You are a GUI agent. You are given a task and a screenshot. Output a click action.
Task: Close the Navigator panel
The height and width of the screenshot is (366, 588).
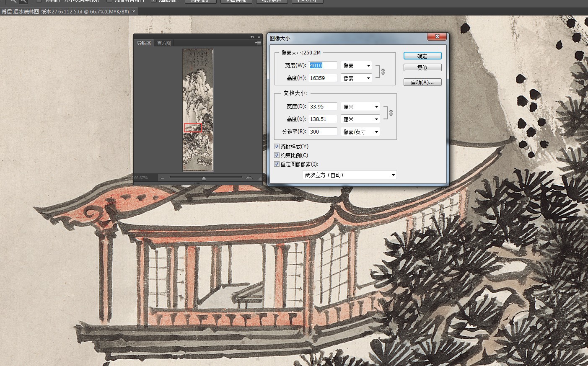[259, 37]
